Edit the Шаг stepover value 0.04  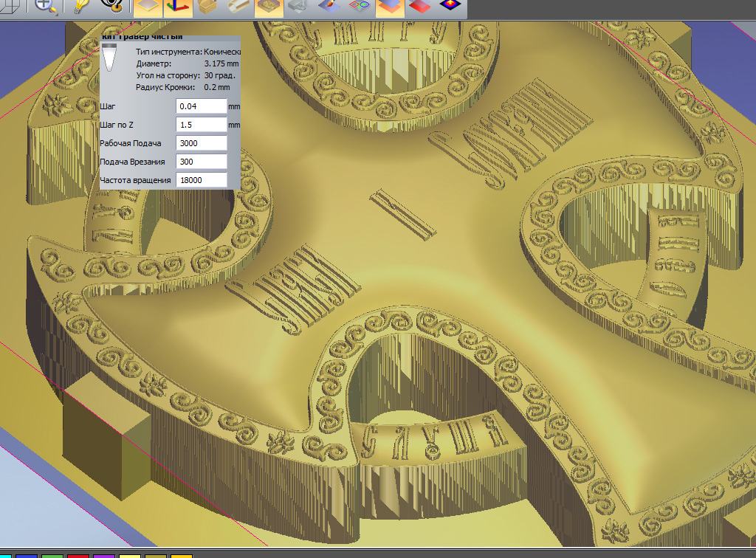(201, 106)
